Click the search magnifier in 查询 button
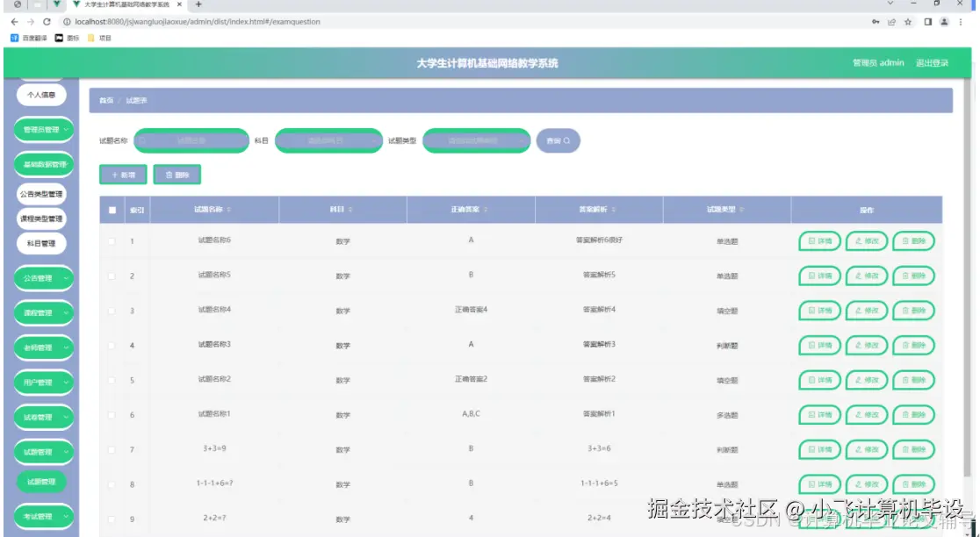The image size is (980, 537). point(566,140)
